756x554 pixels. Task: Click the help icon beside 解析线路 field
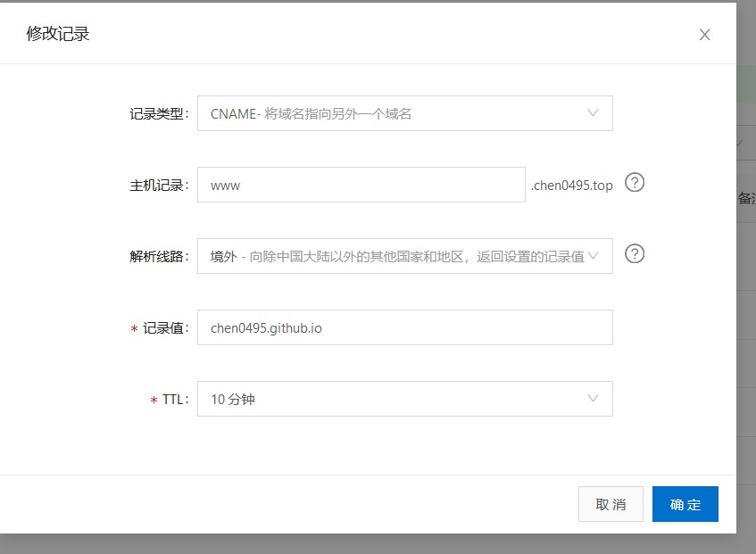[x=635, y=254]
